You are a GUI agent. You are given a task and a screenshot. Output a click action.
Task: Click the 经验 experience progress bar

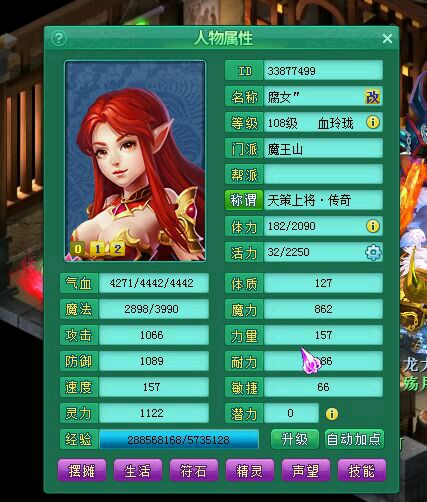(179, 439)
